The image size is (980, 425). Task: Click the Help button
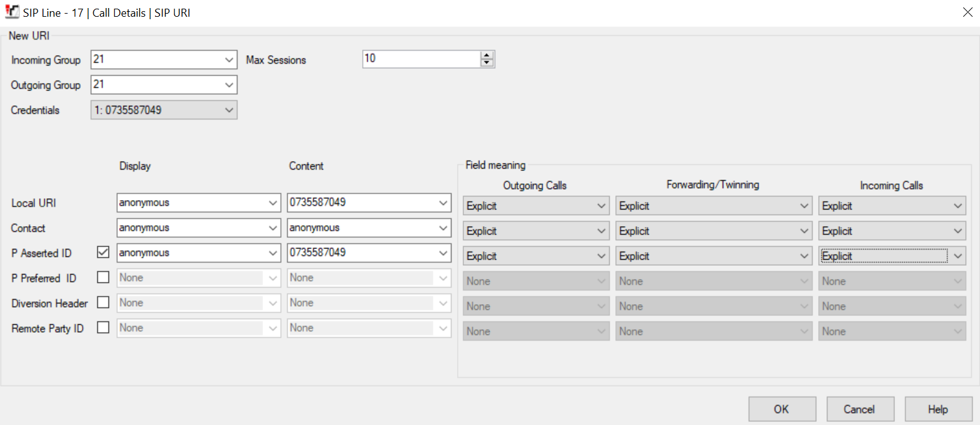pyautogui.click(x=938, y=409)
